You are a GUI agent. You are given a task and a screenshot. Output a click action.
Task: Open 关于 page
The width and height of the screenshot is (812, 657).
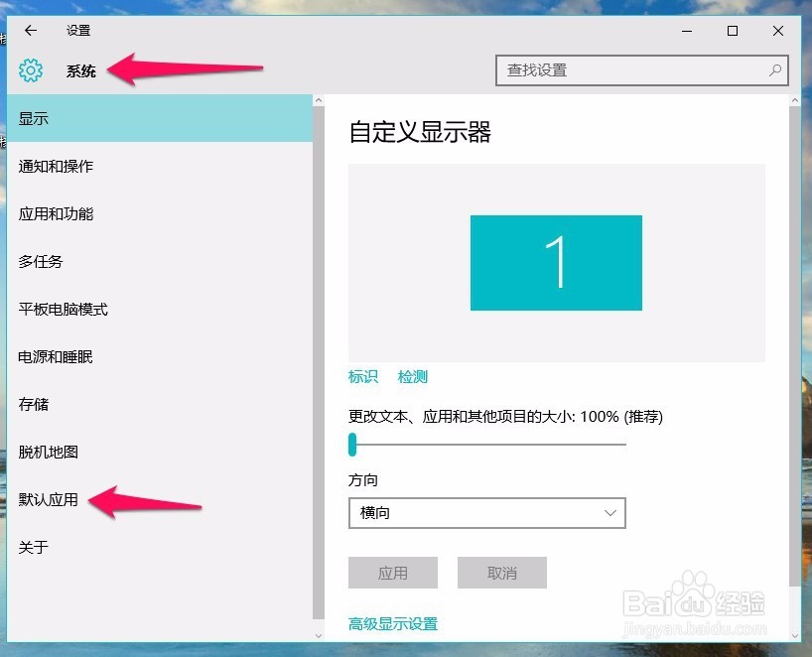point(160,547)
